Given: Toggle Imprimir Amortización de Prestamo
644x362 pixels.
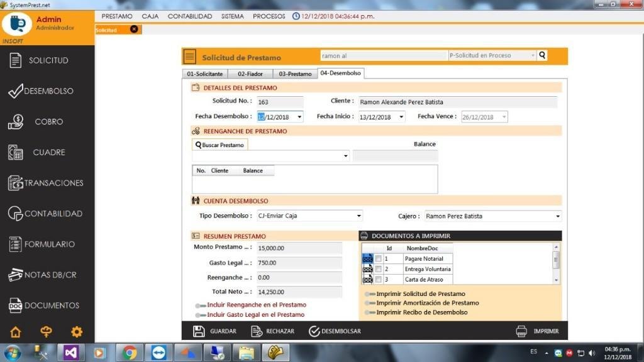Looking at the screenshot, I should coord(370,303).
